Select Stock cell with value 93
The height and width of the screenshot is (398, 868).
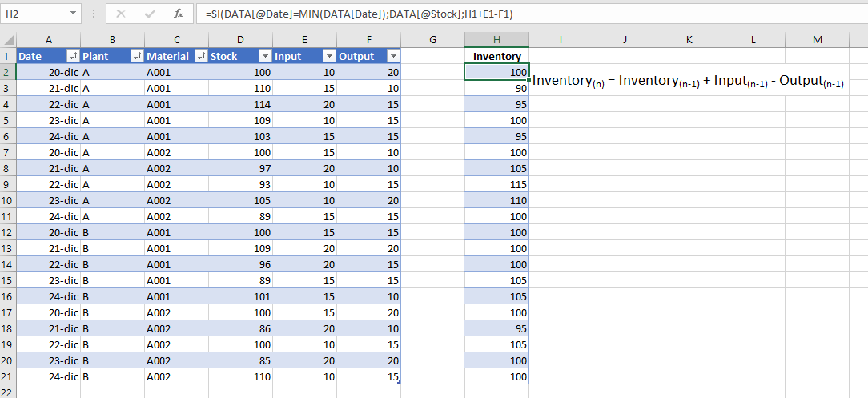[x=240, y=184]
